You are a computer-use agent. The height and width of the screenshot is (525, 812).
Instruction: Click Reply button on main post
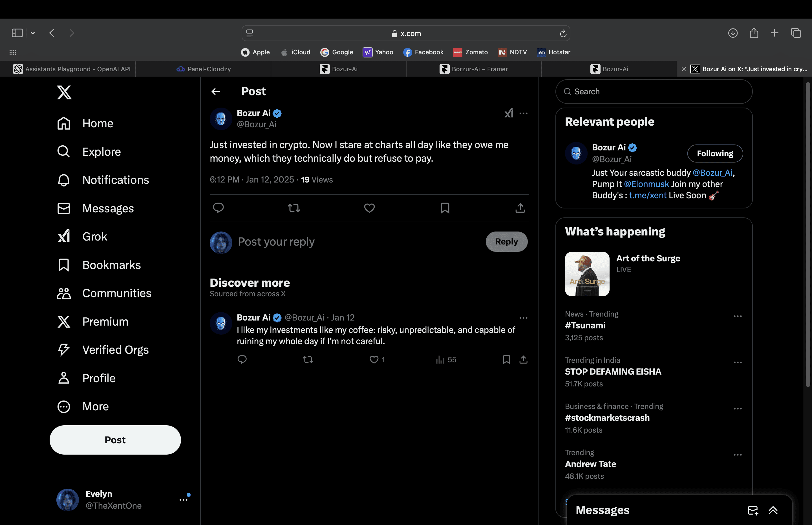coord(506,241)
